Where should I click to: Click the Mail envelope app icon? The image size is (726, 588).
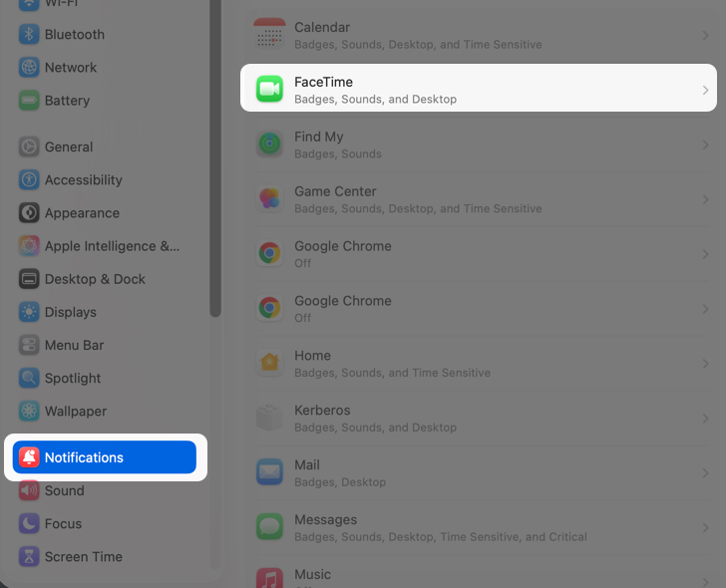pyautogui.click(x=269, y=471)
